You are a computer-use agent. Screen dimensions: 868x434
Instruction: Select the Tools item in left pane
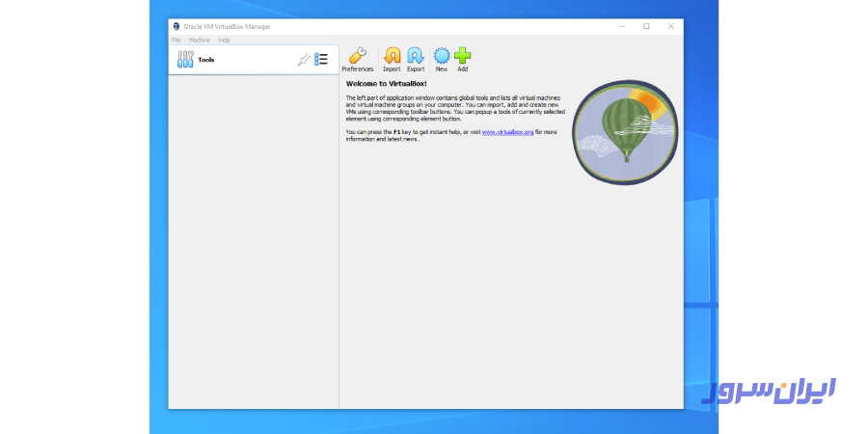[x=254, y=60]
